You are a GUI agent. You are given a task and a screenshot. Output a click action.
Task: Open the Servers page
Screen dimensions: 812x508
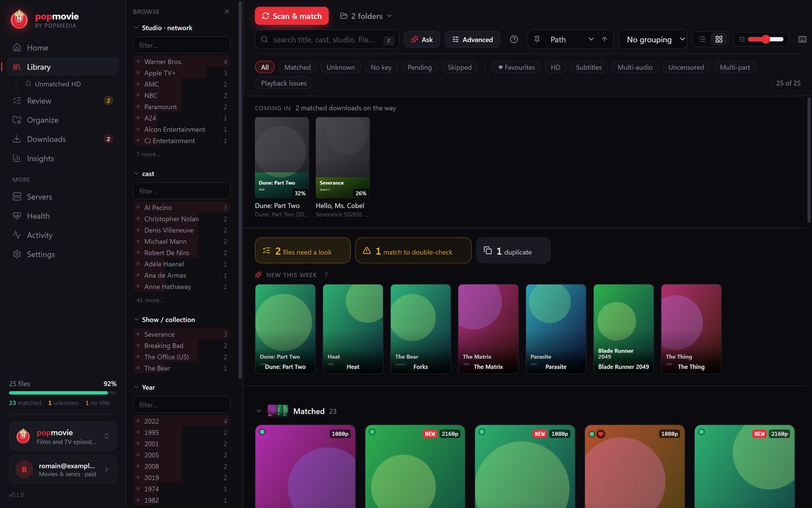tap(63, 196)
